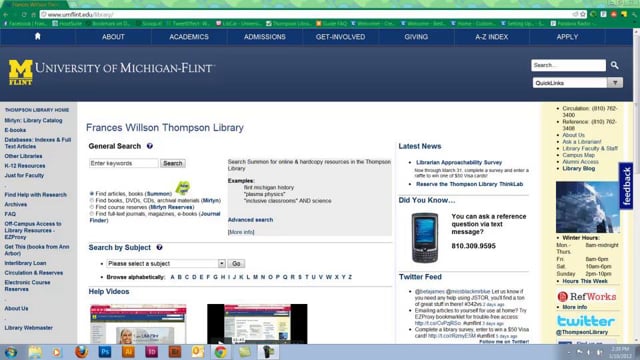Open media player taskbar icon
The height and width of the screenshot is (360, 640).
coord(57,352)
